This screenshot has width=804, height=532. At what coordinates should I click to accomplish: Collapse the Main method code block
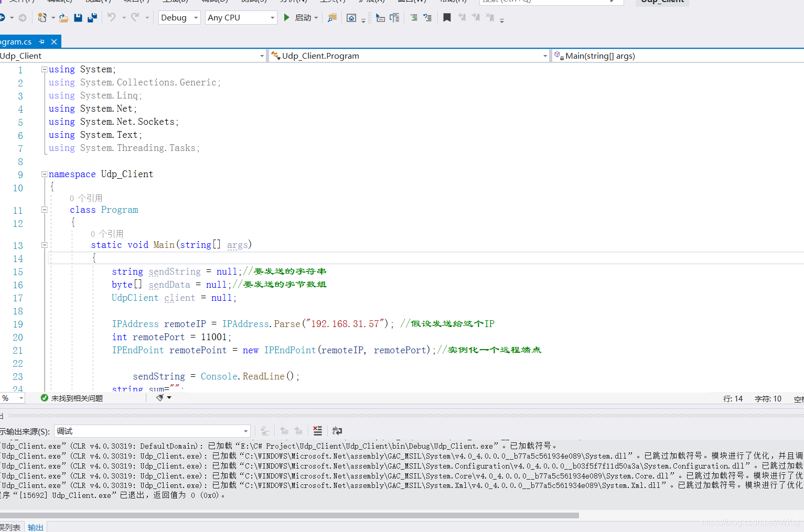pos(45,245)
